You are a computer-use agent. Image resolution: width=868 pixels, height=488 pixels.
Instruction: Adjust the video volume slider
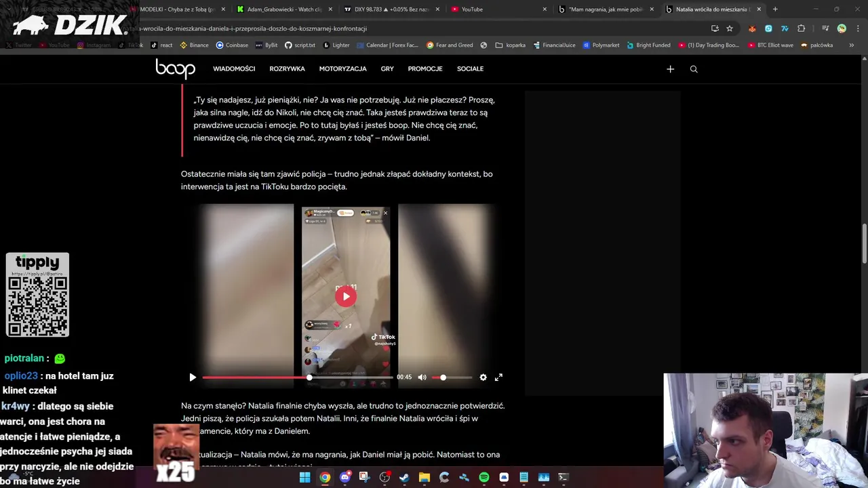coord(452,378)
